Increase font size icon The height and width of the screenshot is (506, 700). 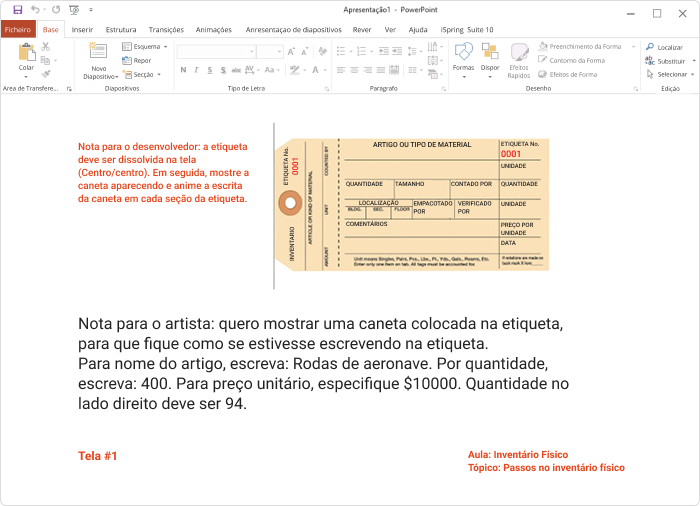(x=291, y=52)
